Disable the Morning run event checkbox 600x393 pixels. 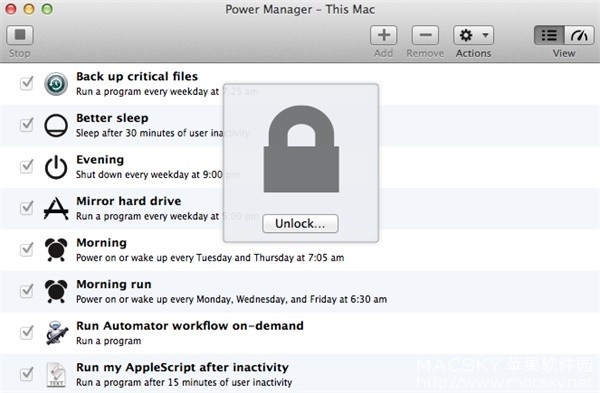point(26,291)
